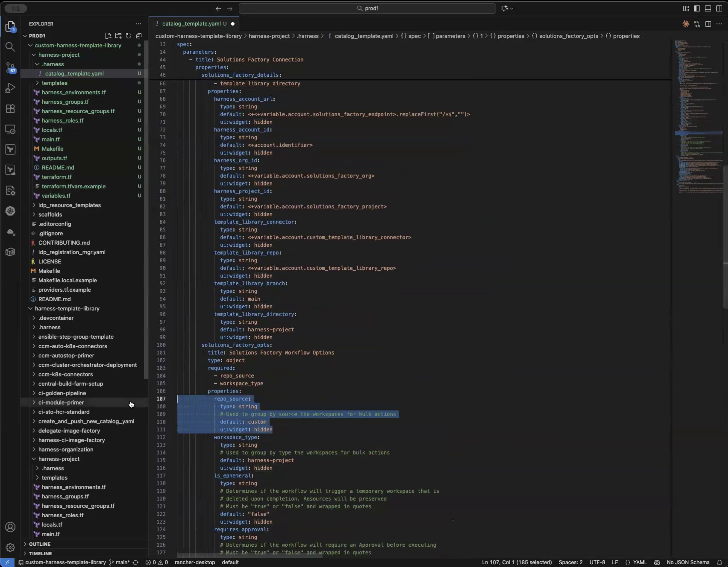
Task: Select the catalog_template.yaml editor tab
Action: tap(191, 24)
